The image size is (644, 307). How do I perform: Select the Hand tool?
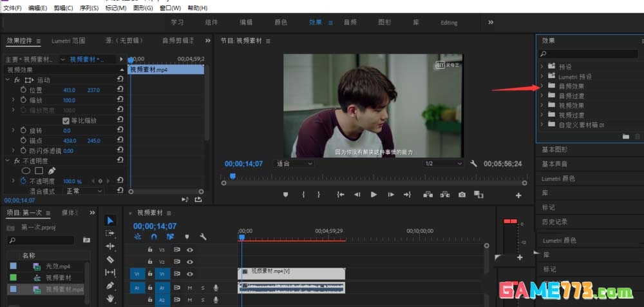(x=109, y=299)
